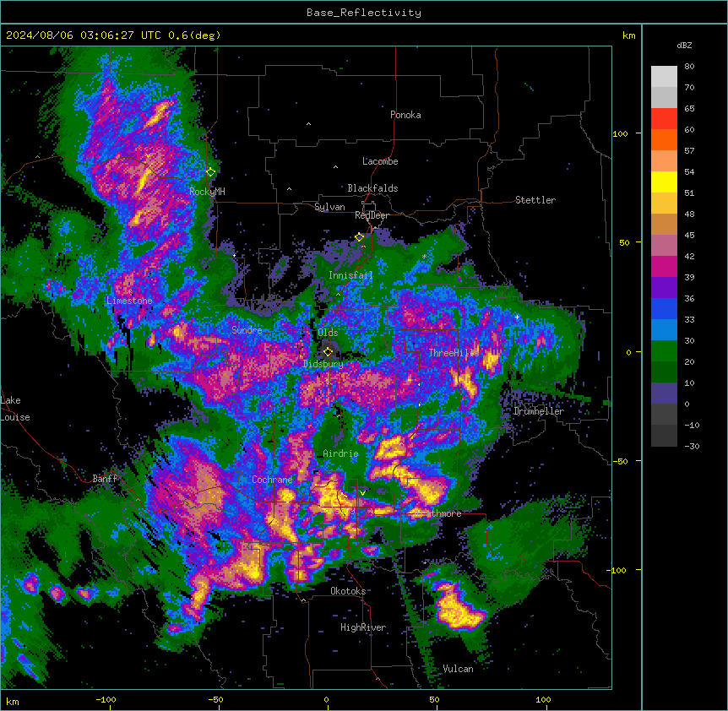Viewport: 728px width, 711px height.
Task: Click the Louise label at the left edge
Action: [15, 417]
